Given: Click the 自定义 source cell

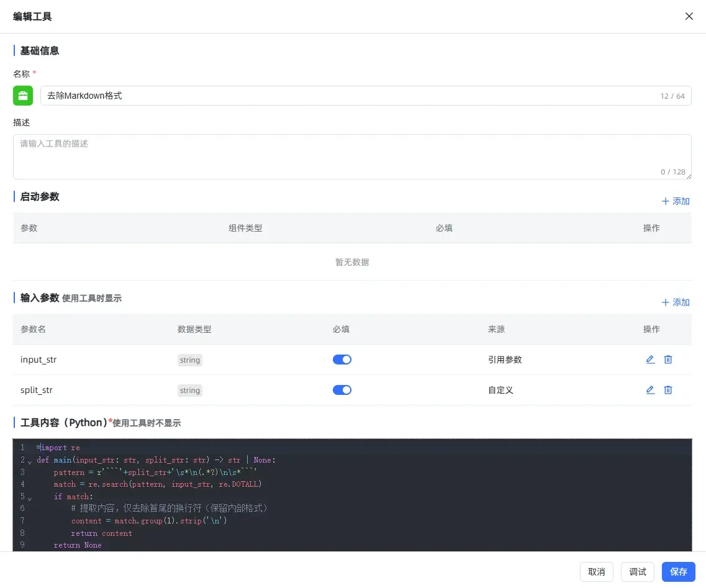Looking at the screenshot, I should 500,390.
